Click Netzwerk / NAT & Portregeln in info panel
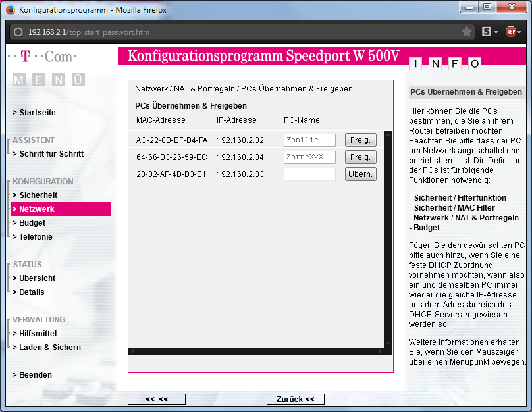 (466, 218)
